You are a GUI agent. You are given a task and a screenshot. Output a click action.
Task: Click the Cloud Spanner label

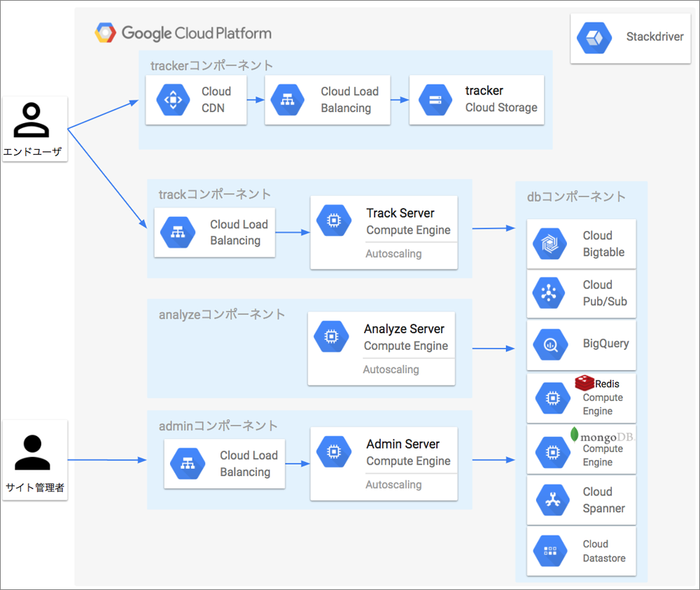pos(603,500)
